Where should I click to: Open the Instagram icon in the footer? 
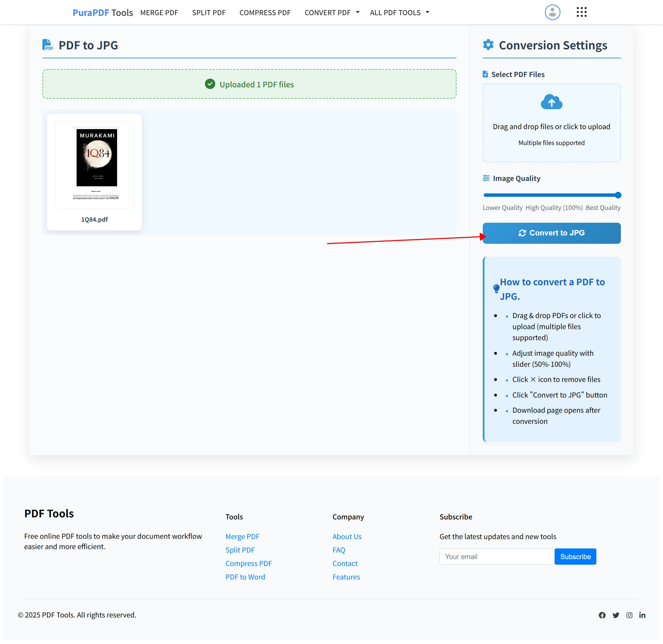pyautogui.click(x=629, y=615)
